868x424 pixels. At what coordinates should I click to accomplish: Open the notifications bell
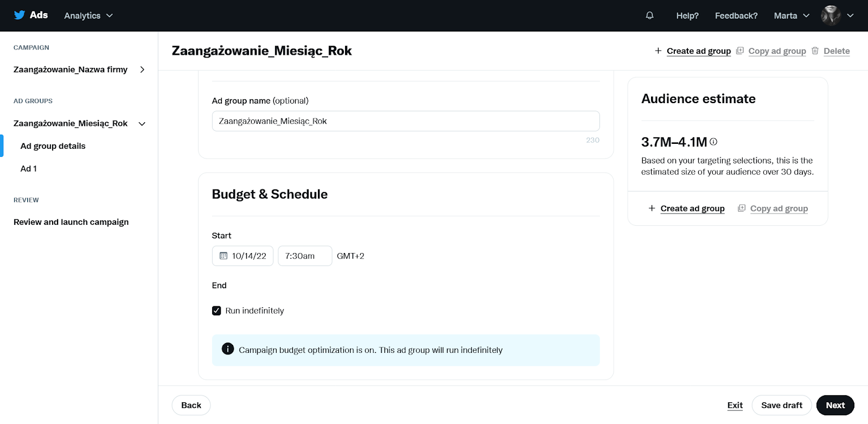649,15
